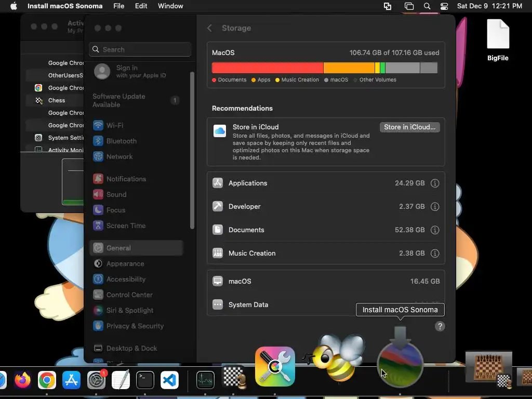
Task: Sign in with your Apple ID
Action: 130,72
